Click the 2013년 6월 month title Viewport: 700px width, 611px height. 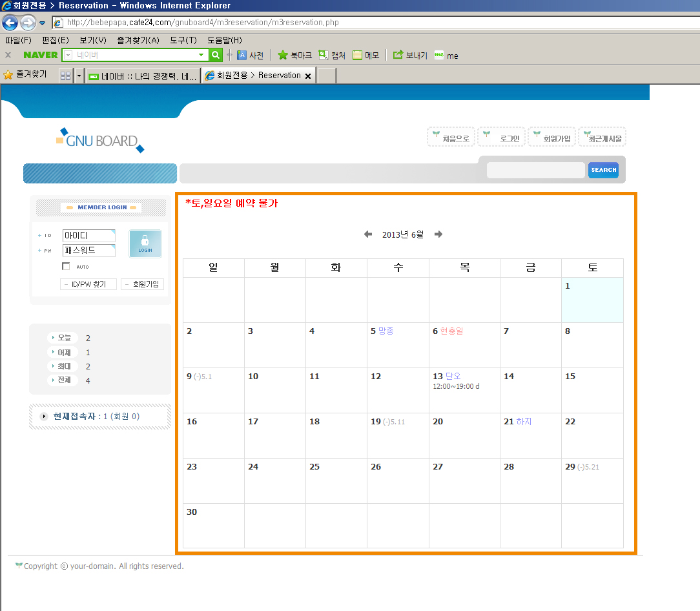coord(403,234)
